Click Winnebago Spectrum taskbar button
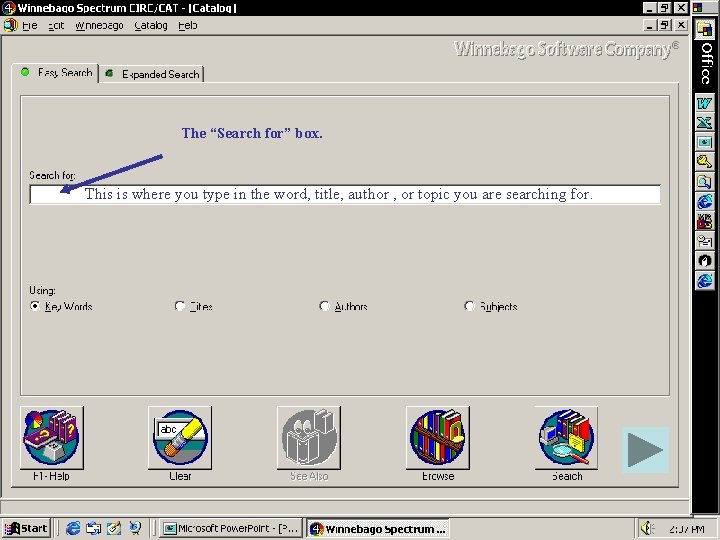 pos(378,529)
